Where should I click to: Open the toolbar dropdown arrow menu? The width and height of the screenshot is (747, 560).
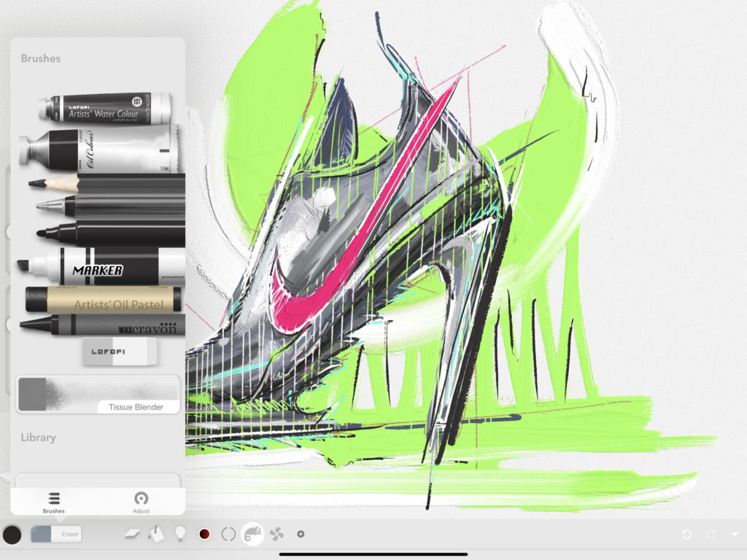pos(735,534)
